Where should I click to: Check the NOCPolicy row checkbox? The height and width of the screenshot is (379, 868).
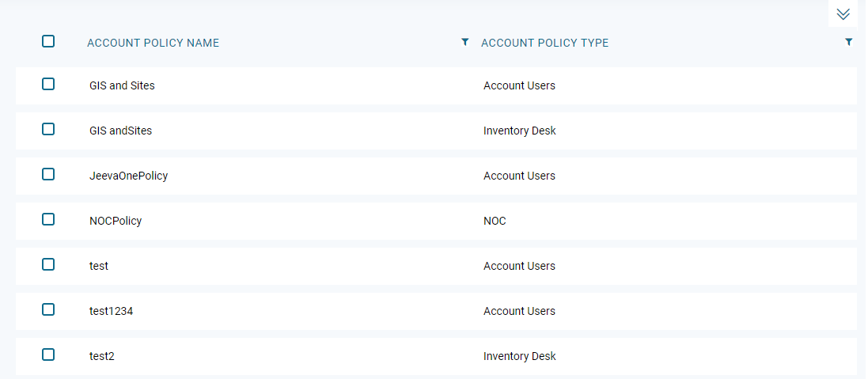(x=48, y=219)
